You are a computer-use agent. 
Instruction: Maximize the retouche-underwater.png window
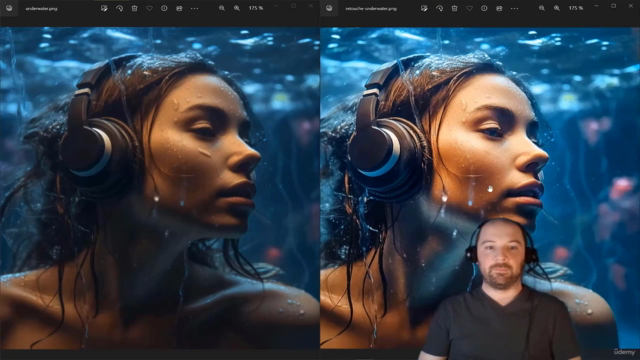613,6
